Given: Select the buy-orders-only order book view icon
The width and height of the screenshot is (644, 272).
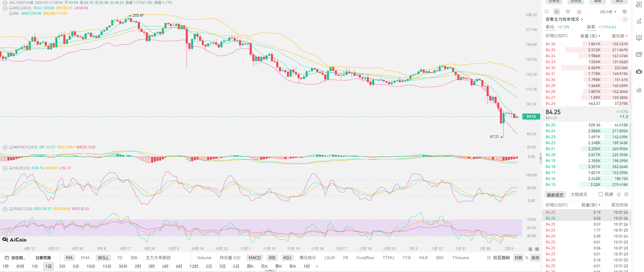Looking at the screenshot, I should [568, 12].
